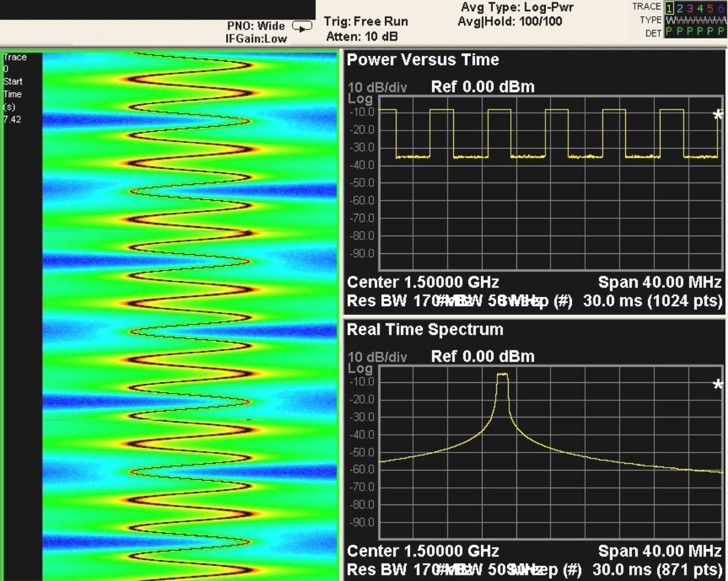728x581 pixels.
Task: Click the 'Trig: Free Run' label
Action: tap(366, 21)
